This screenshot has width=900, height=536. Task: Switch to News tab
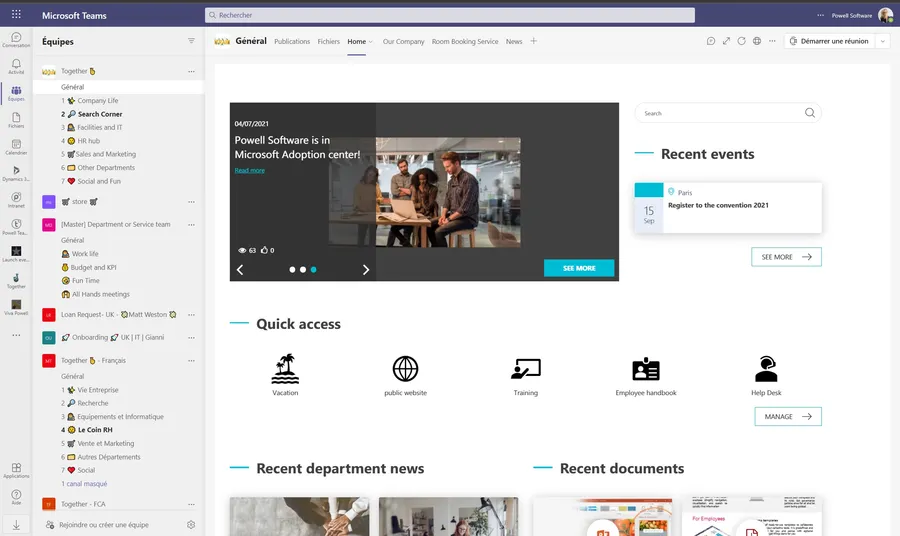coord(514,41)
